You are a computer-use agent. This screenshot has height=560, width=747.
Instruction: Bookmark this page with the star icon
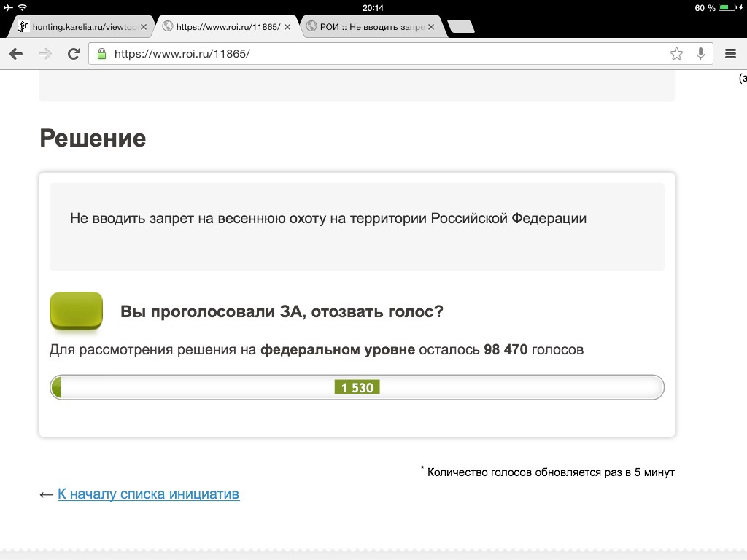point(676,53)
